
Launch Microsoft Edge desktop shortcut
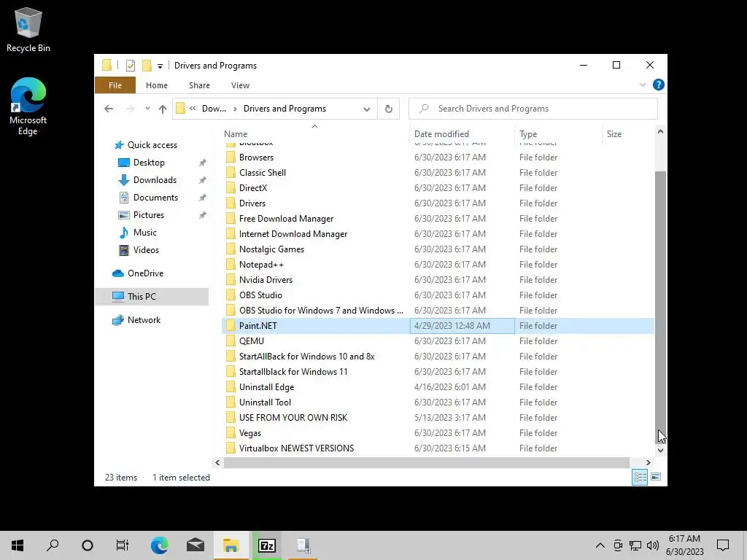(x=28, y=106)
